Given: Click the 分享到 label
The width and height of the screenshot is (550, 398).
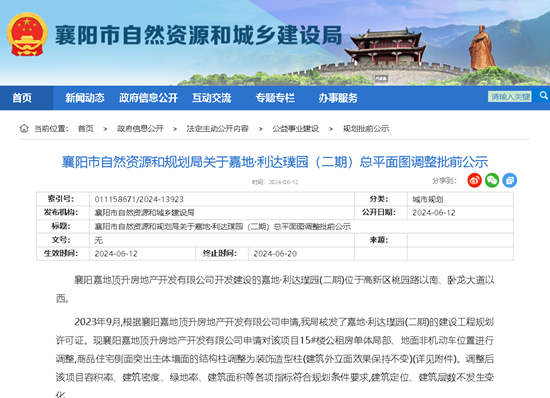Looking at the screenshot, I should tap(444, 181).
